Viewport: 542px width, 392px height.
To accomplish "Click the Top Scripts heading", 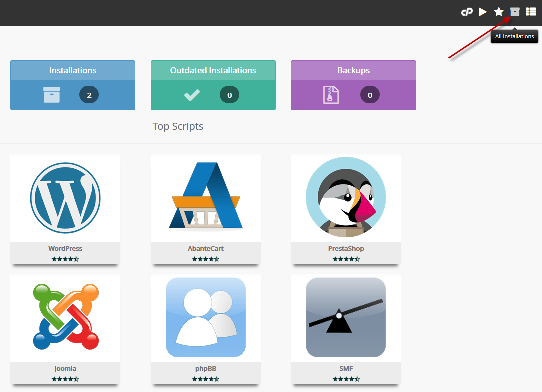I will pyautogui.click(x=178, y=127).
